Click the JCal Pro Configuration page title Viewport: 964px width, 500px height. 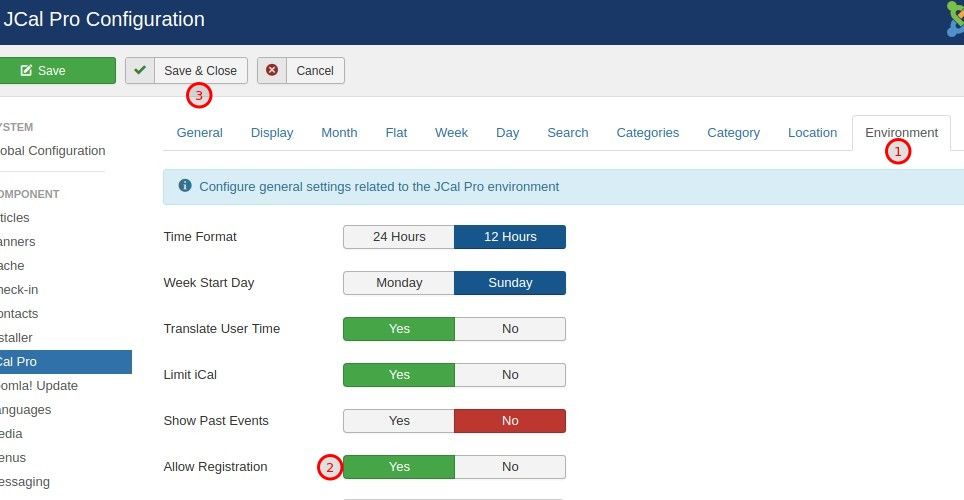point(104,19)
